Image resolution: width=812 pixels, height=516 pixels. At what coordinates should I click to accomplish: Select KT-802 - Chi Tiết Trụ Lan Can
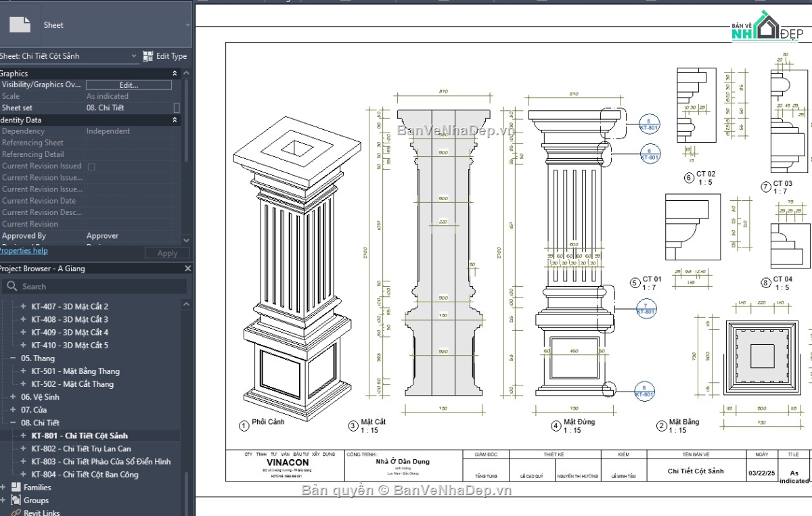coord(81,448)
